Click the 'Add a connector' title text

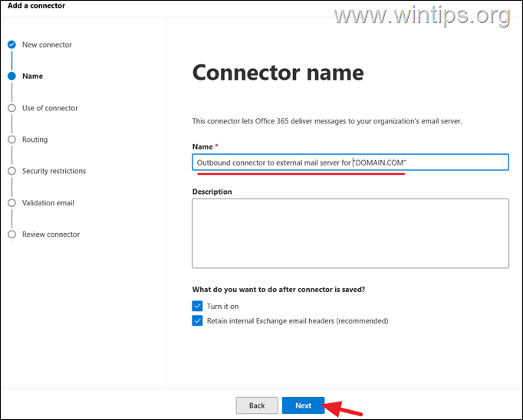(x=36, y=5)
